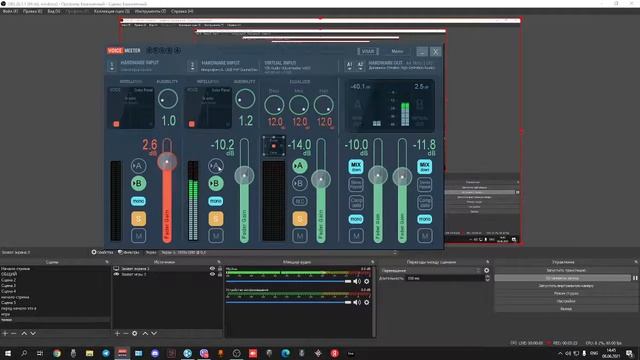Open Настройки in the OBS controls dock
The height and width of the screenshot is (360, 640).
point(566,301)
